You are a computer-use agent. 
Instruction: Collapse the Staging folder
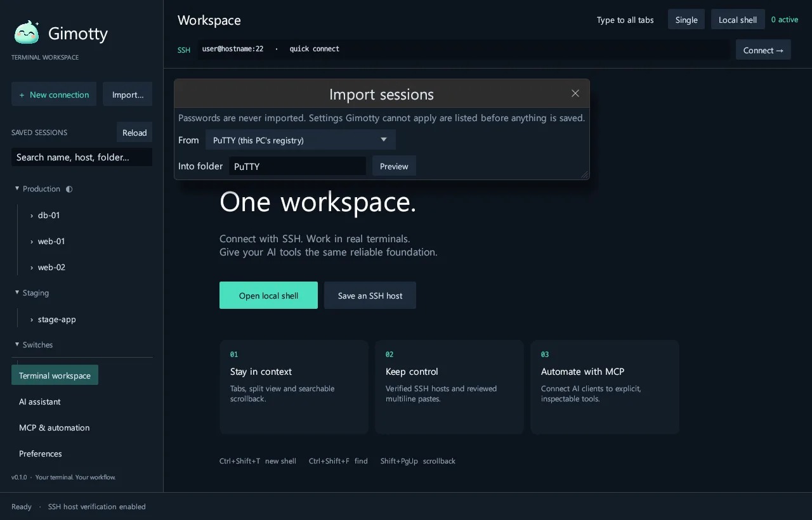(17, 292)
